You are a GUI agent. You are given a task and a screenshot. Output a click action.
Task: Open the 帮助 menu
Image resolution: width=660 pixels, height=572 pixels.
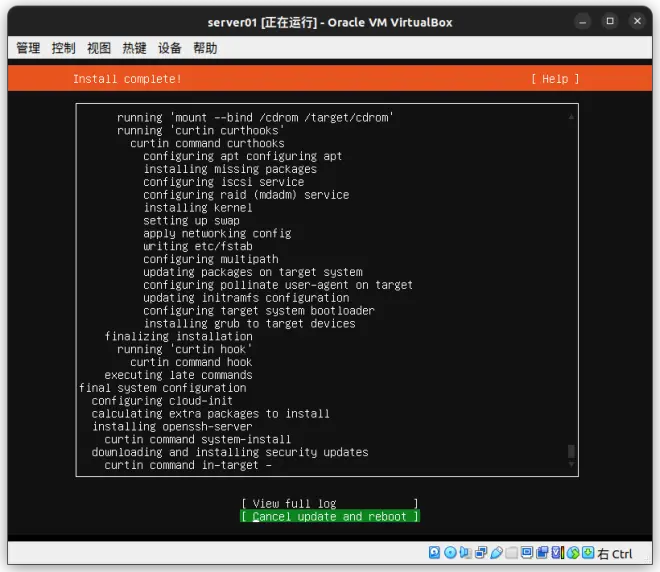[x=205, y=48]
